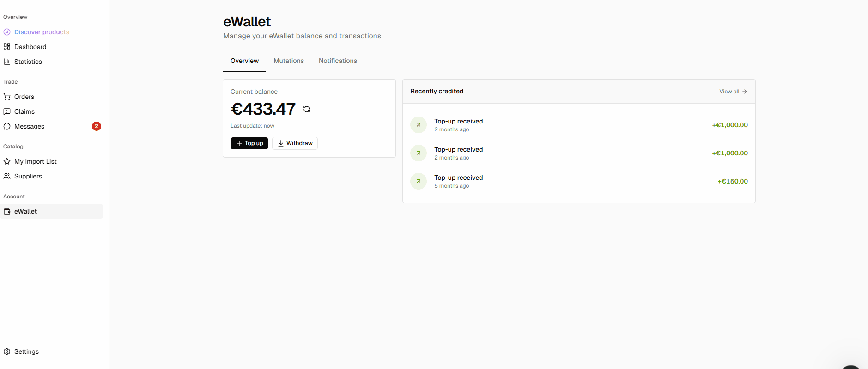Click the Top up button
This screenshot has width=868, height=369.
[x=249, y=143]
